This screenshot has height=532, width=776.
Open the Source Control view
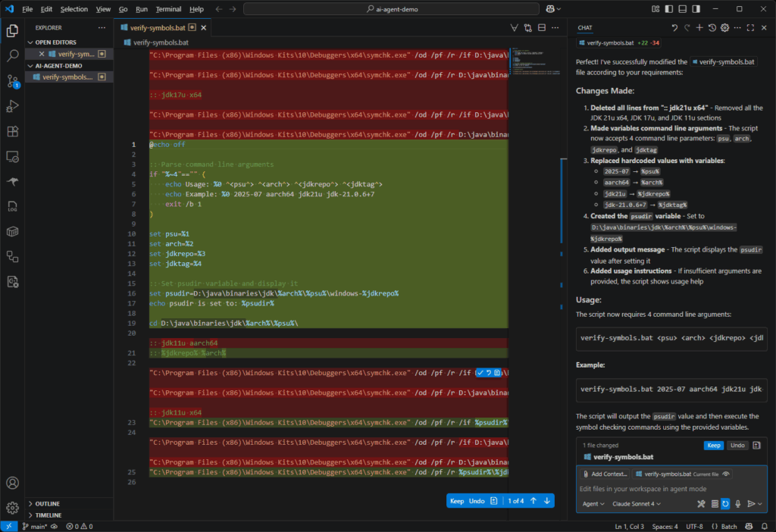click(x=12, y=80)
